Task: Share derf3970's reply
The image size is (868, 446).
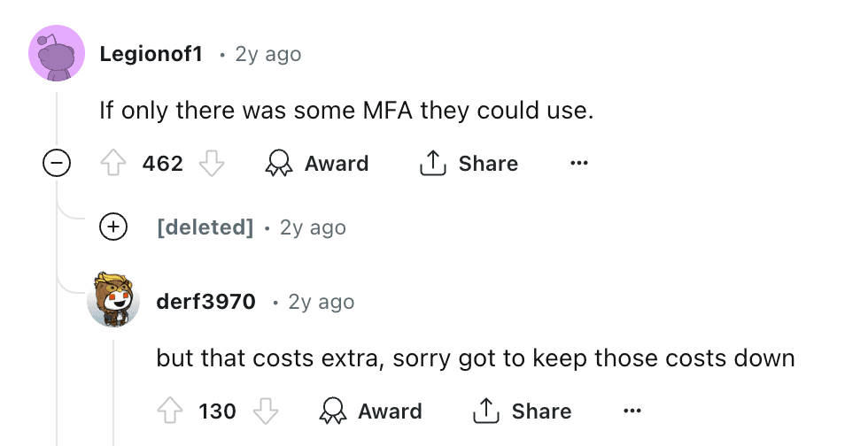Action: 523,411
